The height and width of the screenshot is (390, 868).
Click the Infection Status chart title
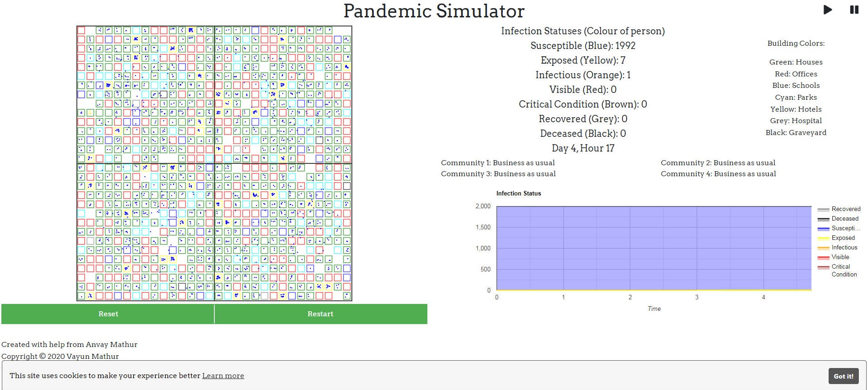(x=519, y=194)
